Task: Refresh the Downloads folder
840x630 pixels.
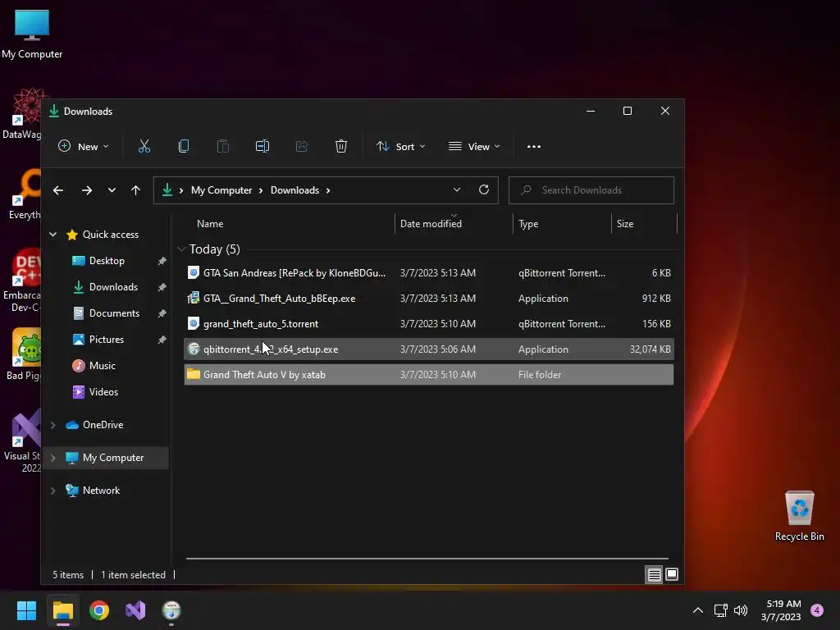Action: click(484, 189)
